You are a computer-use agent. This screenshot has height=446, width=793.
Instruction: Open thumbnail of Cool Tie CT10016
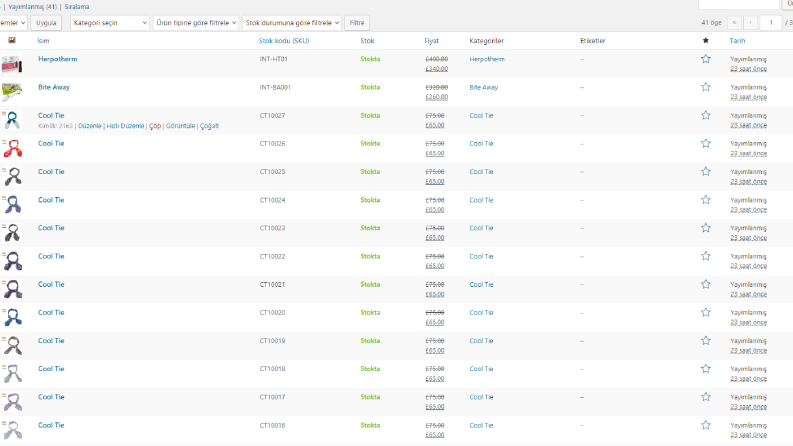pos(12,430)
